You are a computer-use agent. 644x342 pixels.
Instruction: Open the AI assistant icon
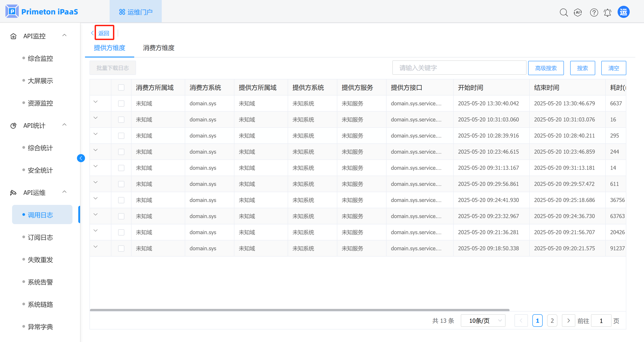[x=578, y=12]
